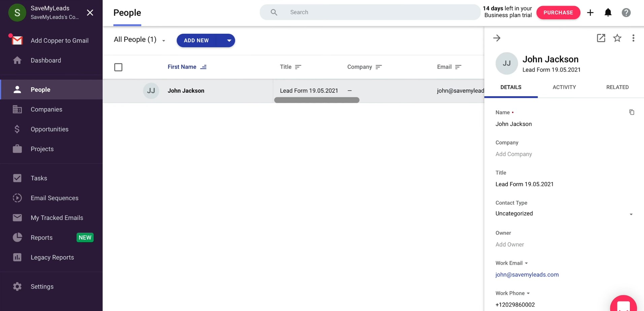Collapse the detail panel with arrow icon
644x311 pixels.
(x=496, y=38)
